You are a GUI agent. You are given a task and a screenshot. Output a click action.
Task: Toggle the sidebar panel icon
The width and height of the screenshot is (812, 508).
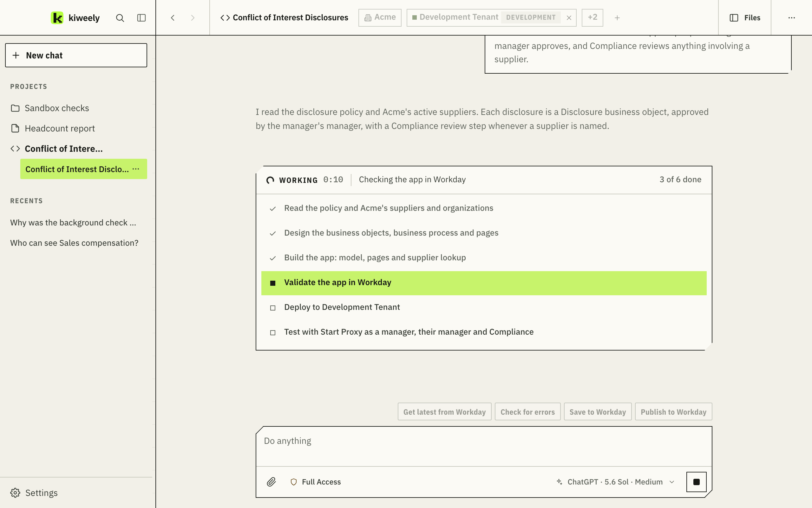141,18
